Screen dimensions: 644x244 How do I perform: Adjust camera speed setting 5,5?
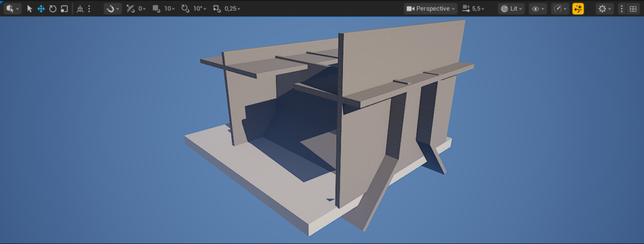474,9
